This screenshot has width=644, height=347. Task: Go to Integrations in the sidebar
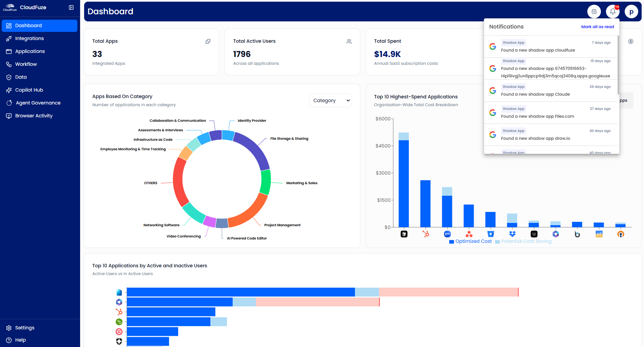click(x=39, y=39)
